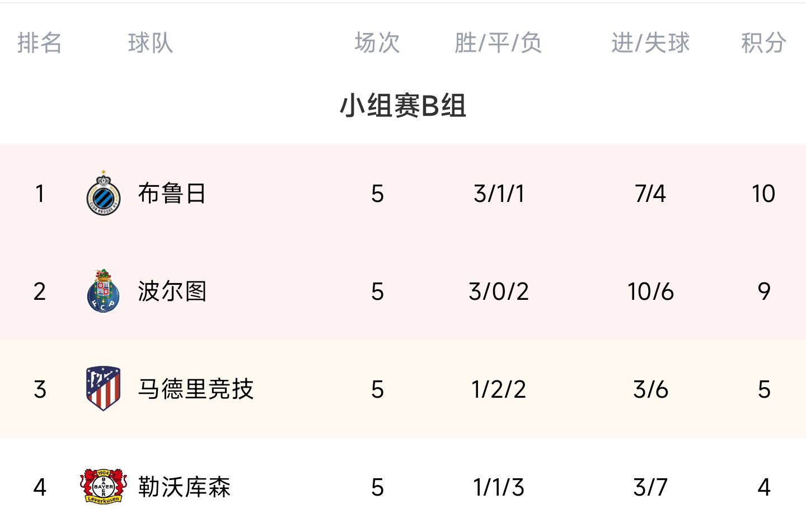The width and height of the screenshot is (806, 532).
Task: Open the 布鲁日 team name link
Action: 172,194
